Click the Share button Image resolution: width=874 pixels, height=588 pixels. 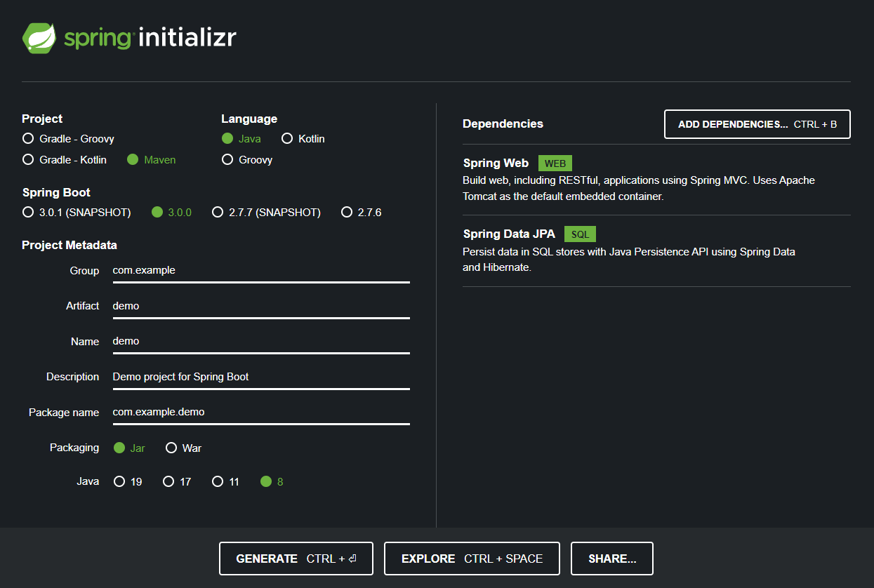(612, 559)
